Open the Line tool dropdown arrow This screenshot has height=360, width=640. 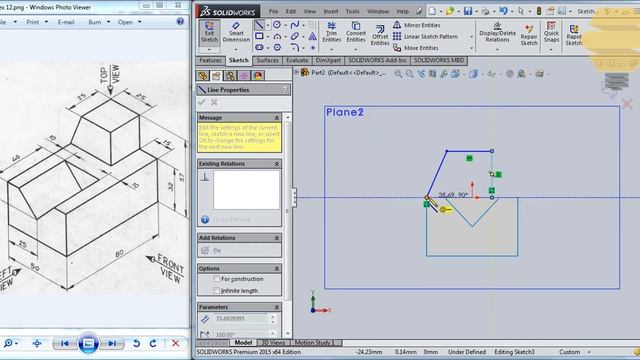[x=268, y=25]
